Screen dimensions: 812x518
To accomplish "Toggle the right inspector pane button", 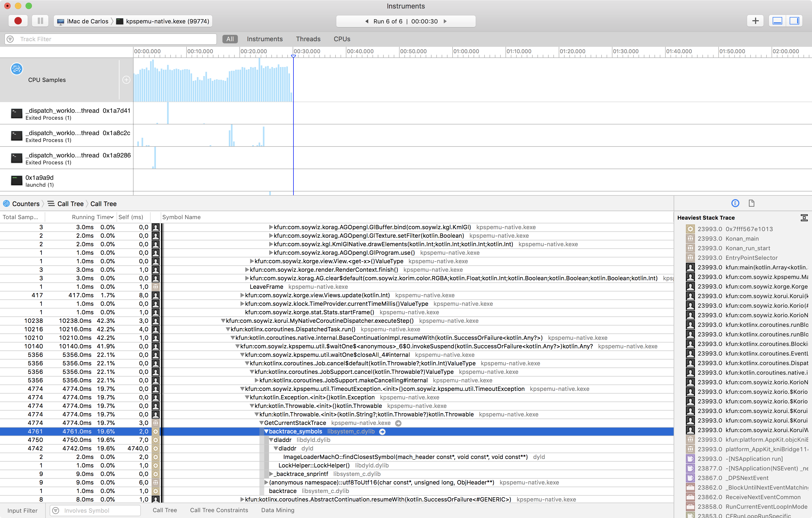I will coord(794,21).
